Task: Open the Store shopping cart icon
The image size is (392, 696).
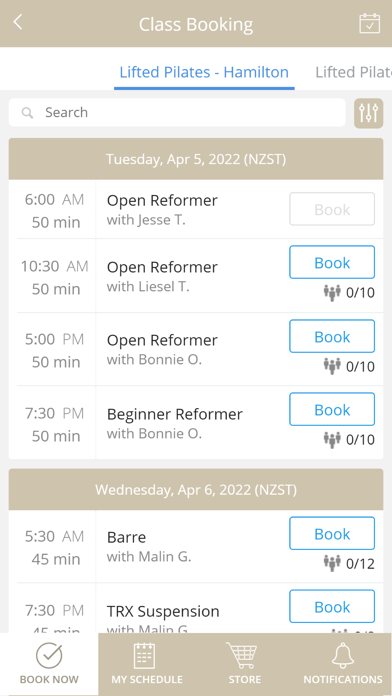Action: (x=242, y=656)
